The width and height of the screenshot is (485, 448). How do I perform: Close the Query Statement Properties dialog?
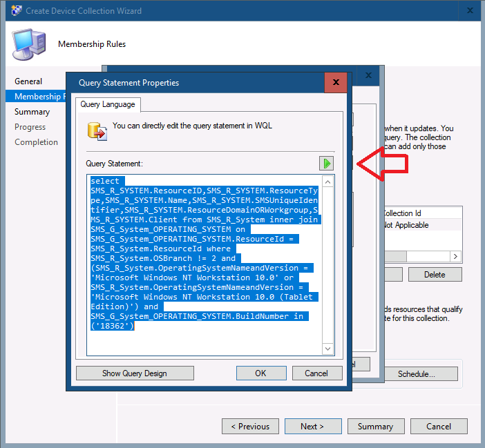tap(336, 82)
